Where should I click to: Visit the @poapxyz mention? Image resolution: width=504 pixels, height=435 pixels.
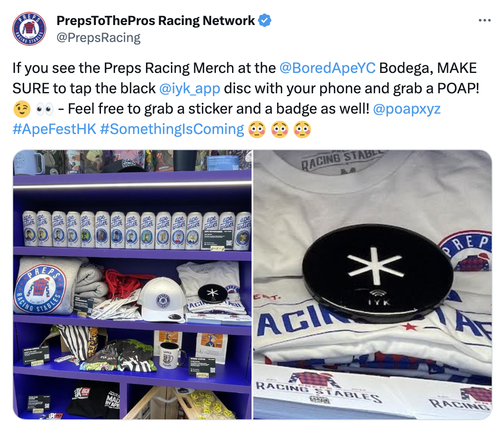pyautogui.click(x=406, y=109)
